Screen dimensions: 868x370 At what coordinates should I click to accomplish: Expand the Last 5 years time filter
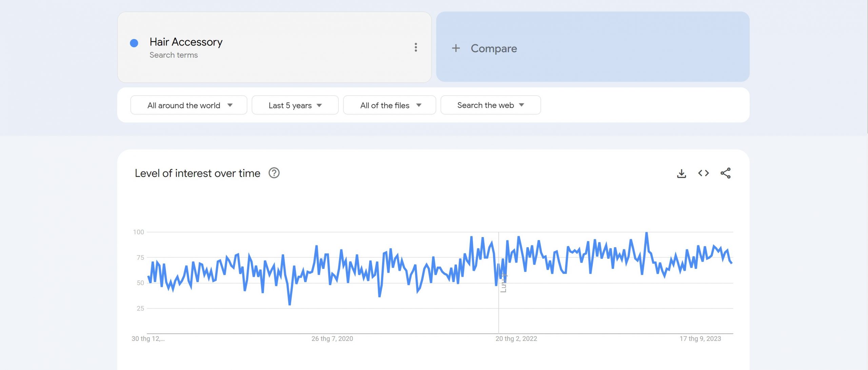pyautogui.click(x=295, y=105)
